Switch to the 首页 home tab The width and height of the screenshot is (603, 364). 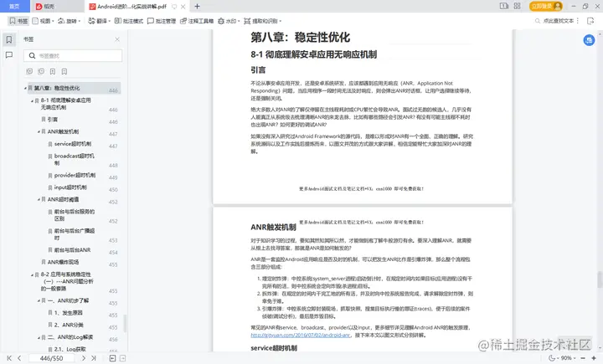14,6
